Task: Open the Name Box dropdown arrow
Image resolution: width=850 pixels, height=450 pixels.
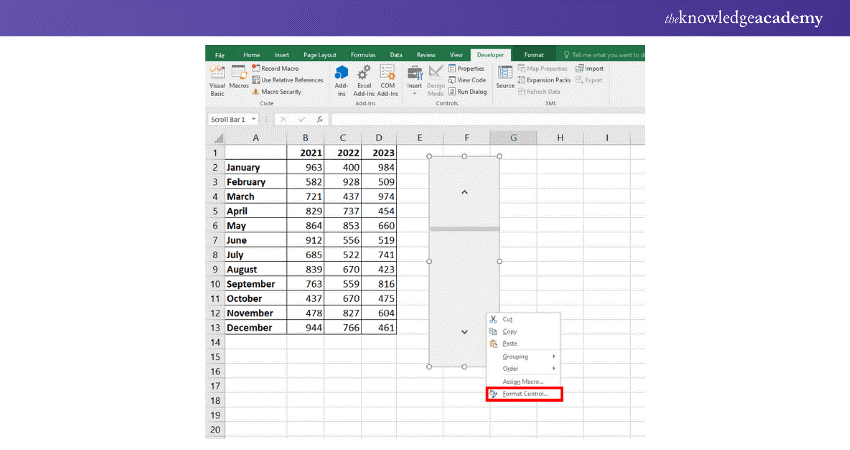Action: point(254,119)
